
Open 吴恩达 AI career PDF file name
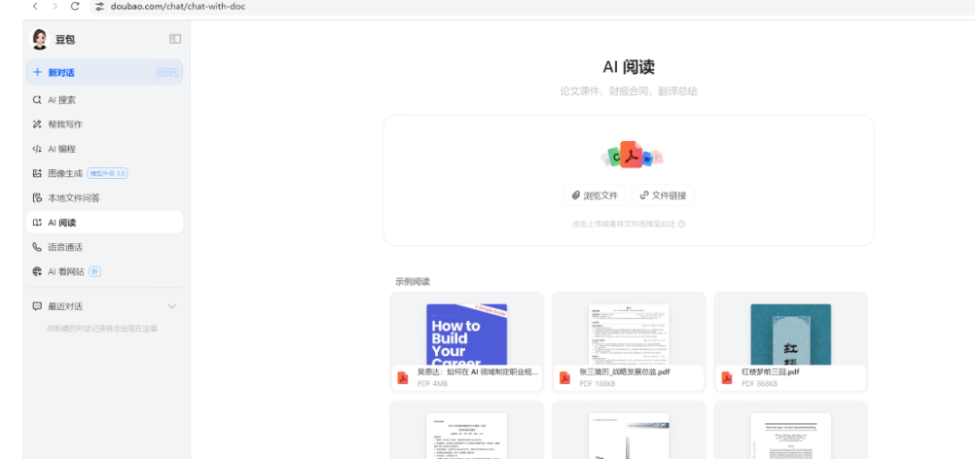478,371
